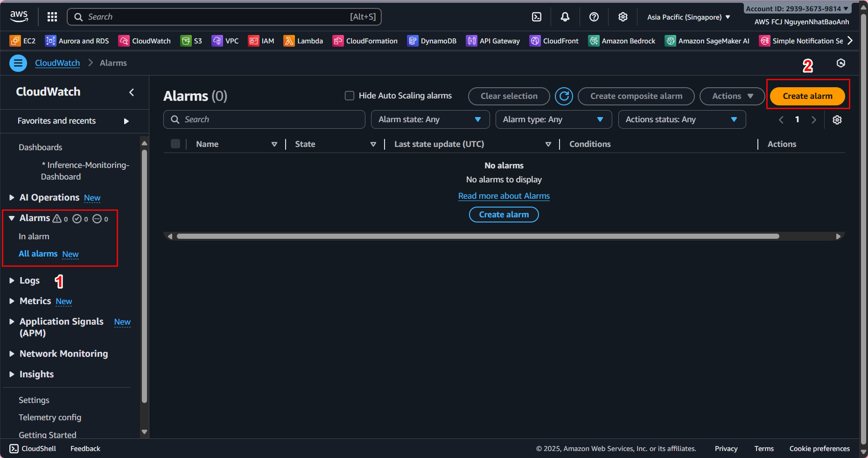The height and width of the screenshot is (458, 868).
Task: Open Alarm state filter dropdown
Action: pos(430,119)
